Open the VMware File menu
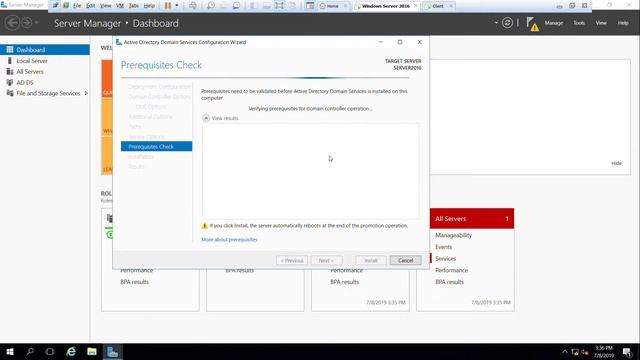 77,6
